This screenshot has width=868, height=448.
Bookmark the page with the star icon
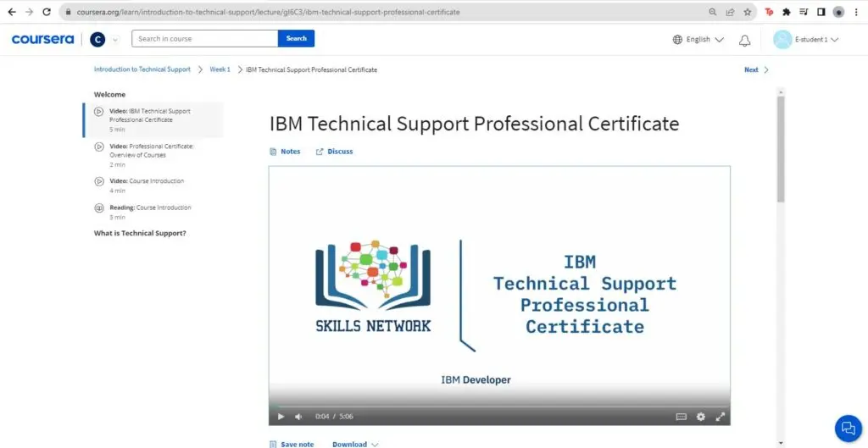tap(748, 12)
